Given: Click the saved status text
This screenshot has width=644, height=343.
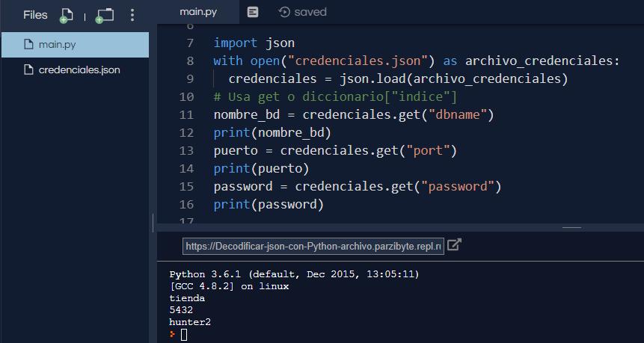Looking at the screenshot, I should 310,12.
